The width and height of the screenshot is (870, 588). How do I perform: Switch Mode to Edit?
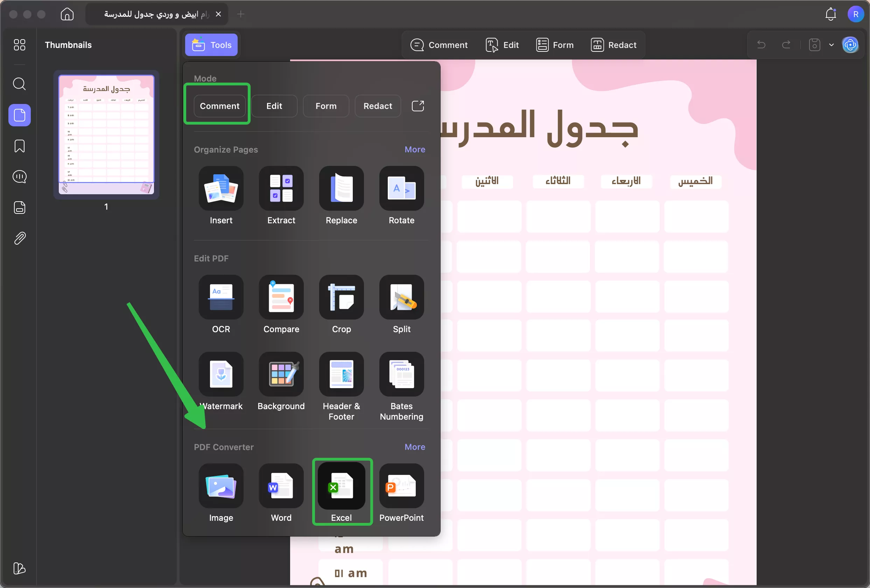click(x=274, y=106)
